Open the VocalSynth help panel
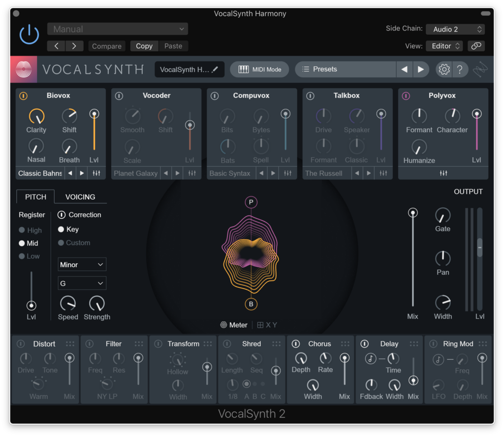504x436 pixels. point(460,69)
